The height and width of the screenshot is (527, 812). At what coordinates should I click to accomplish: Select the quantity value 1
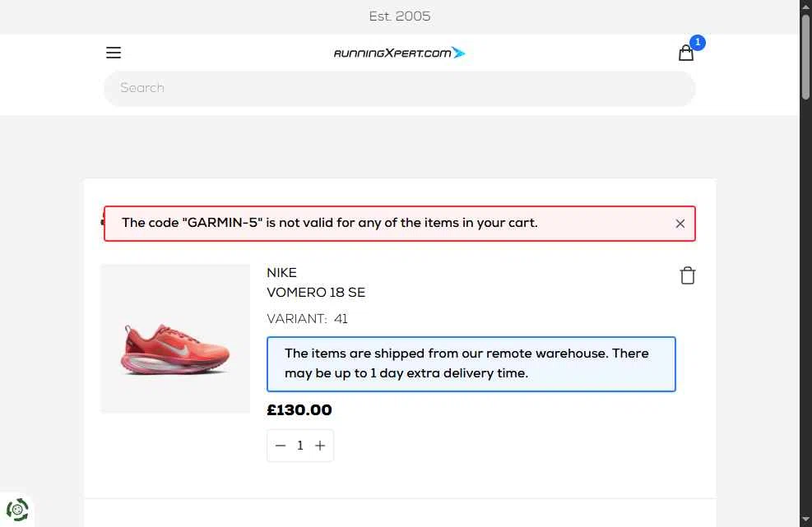click(299, 446)
